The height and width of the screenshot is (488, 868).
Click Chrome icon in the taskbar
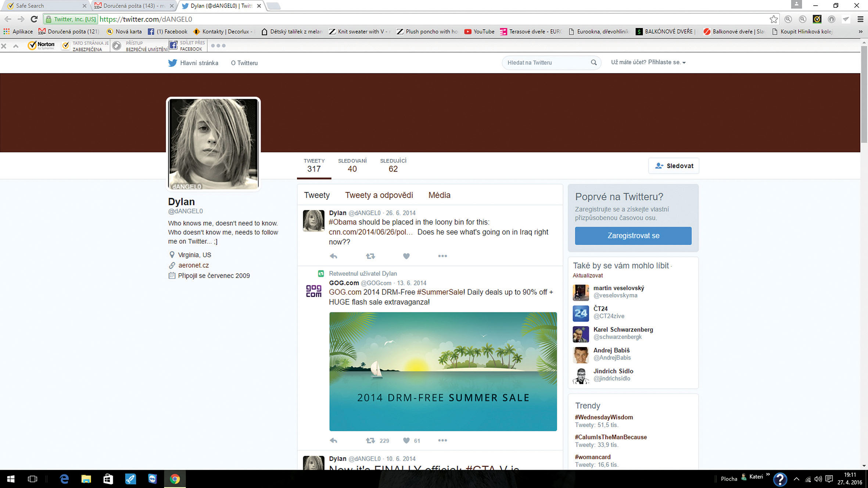point(175,479)
